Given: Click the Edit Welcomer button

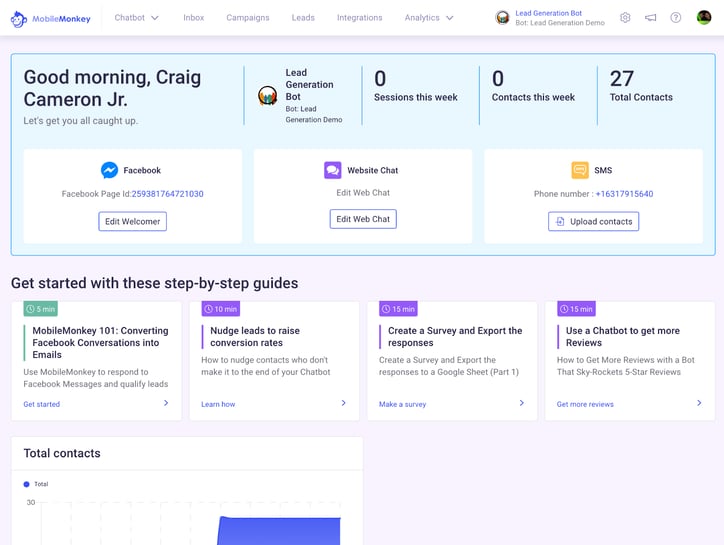Looking at the screenshot, I should [x=133, y=221].
